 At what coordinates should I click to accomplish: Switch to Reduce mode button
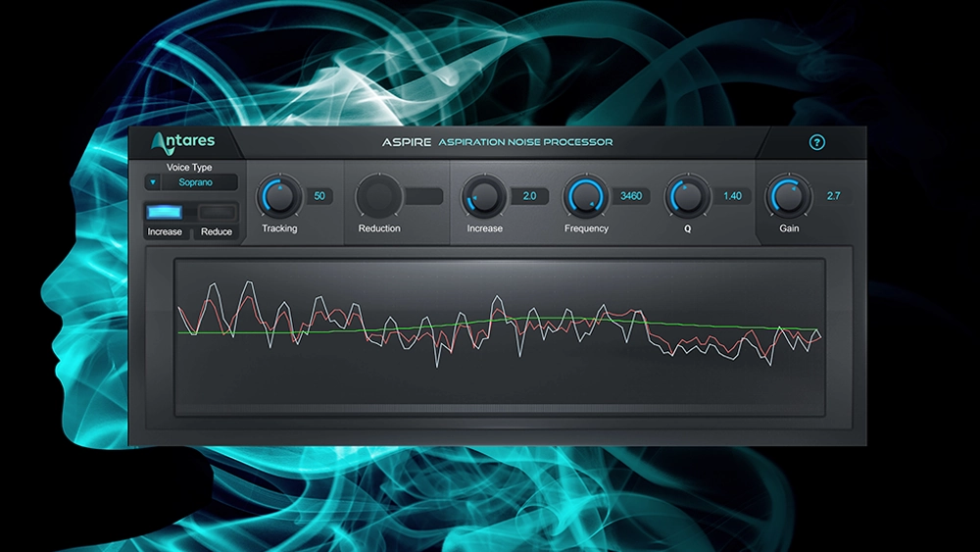point(217,213)
